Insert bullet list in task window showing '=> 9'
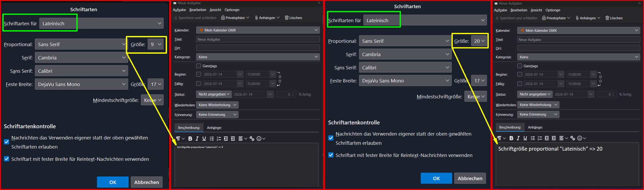644x190 pixels. (212, 139)
